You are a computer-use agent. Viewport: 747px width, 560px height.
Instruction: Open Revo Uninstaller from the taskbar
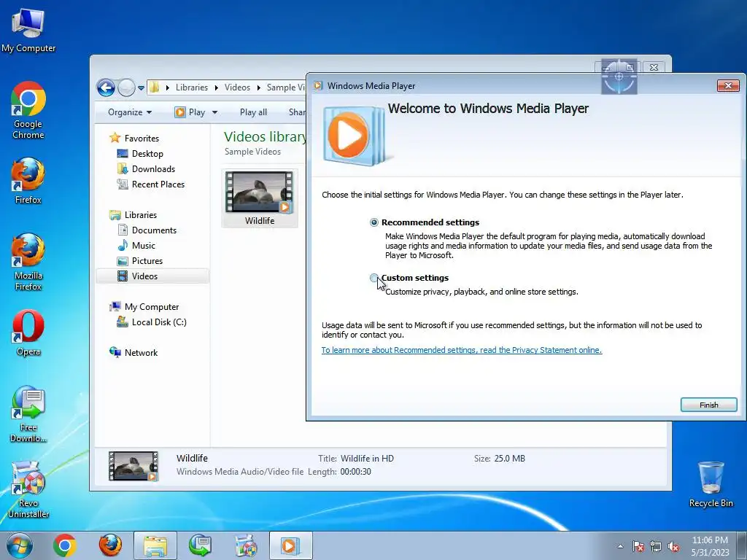[245, 545]
